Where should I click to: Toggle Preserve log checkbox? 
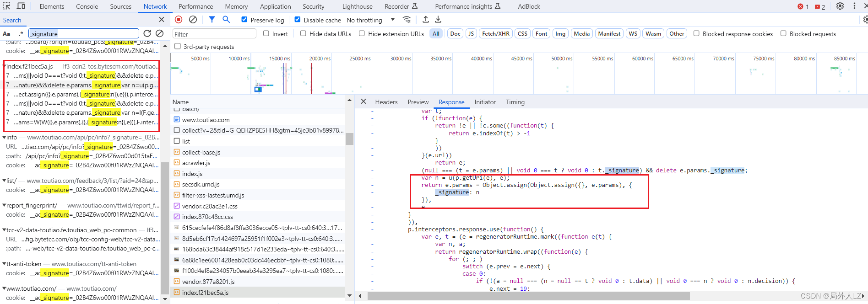[x=244, y=20]
